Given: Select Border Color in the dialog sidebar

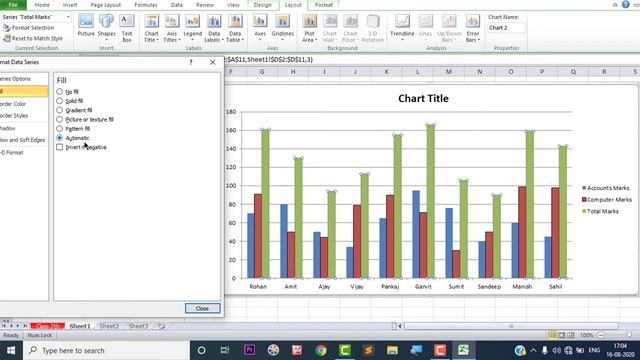Looking at the screenshot, I should [x=23, y=104].
